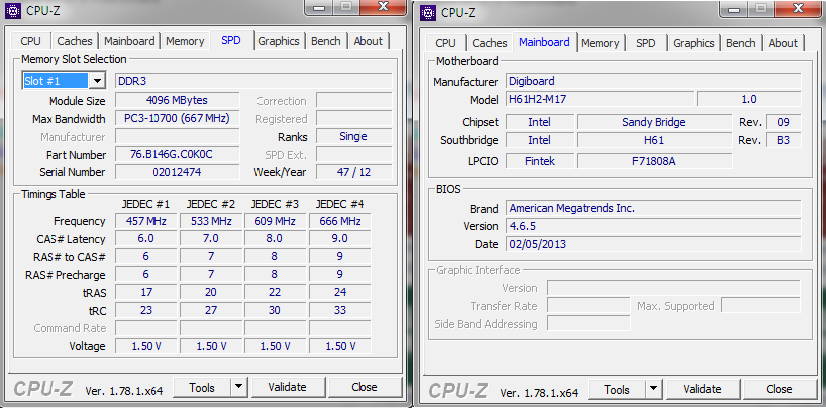Open Memory tab in right window
Viewport: 826px width, 408px height.
tap(601, 43)
